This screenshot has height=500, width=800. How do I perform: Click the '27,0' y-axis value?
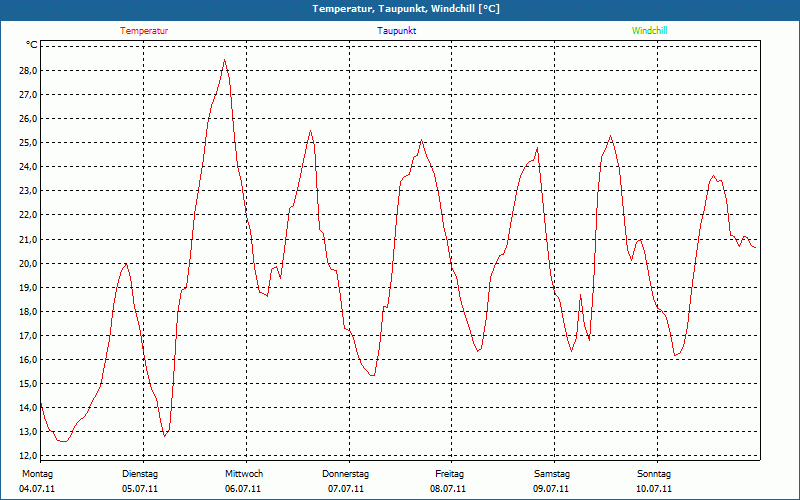click(29, 94)
